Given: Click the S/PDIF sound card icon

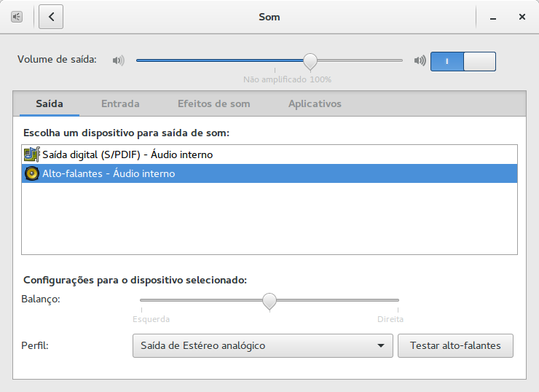Looking at the screenshot, I should click(31, 154).
